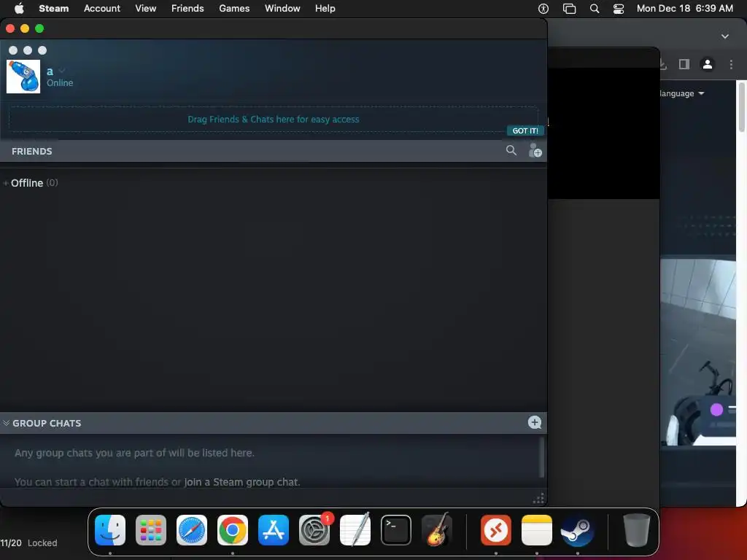Open Control Center in menu bar

tap(619, 9)
